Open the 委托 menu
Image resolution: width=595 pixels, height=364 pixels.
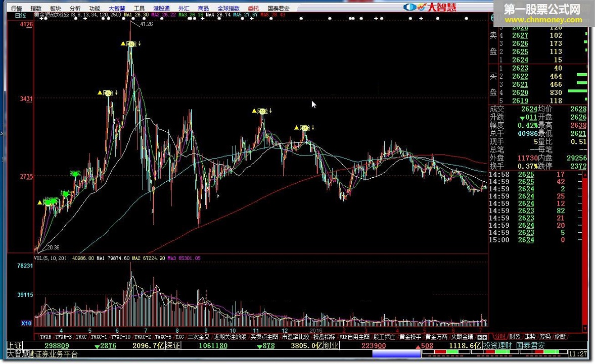(x=253, y=9)
